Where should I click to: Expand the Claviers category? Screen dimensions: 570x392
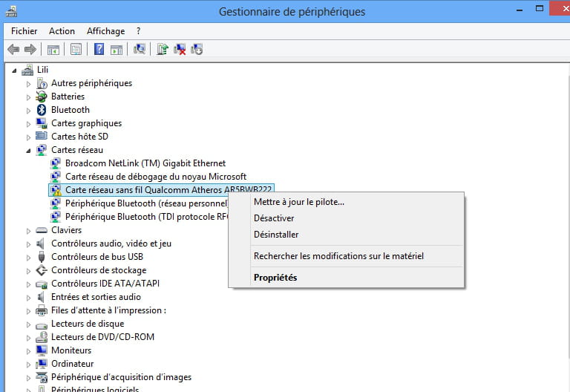tap(29, 230)
